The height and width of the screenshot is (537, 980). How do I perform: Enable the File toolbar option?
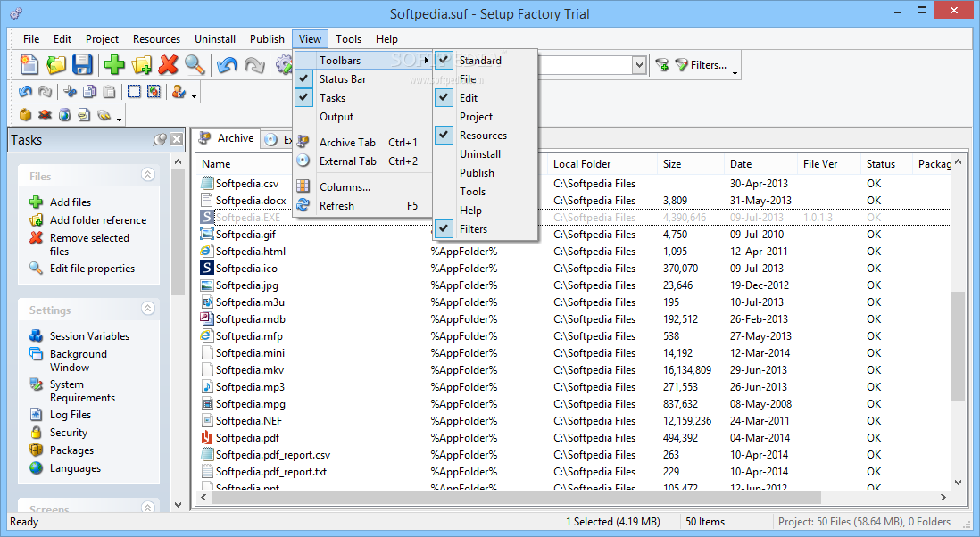click(x=485, y=79)
